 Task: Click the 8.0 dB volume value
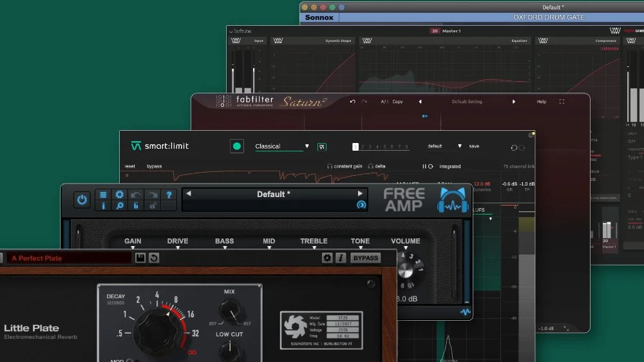coord(406,299)
